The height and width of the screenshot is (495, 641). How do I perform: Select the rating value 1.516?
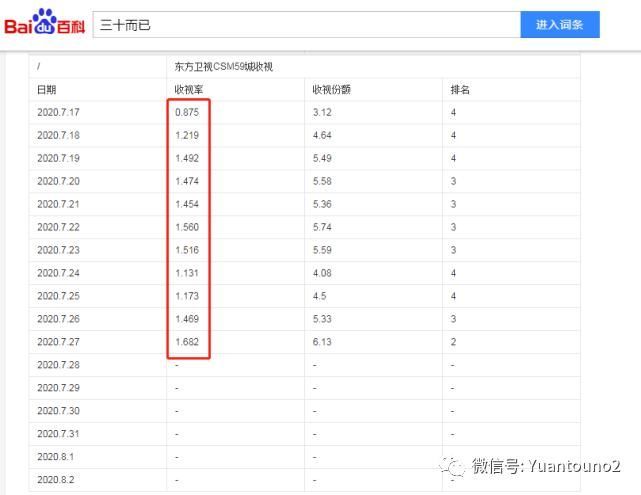tap(187, 250)
